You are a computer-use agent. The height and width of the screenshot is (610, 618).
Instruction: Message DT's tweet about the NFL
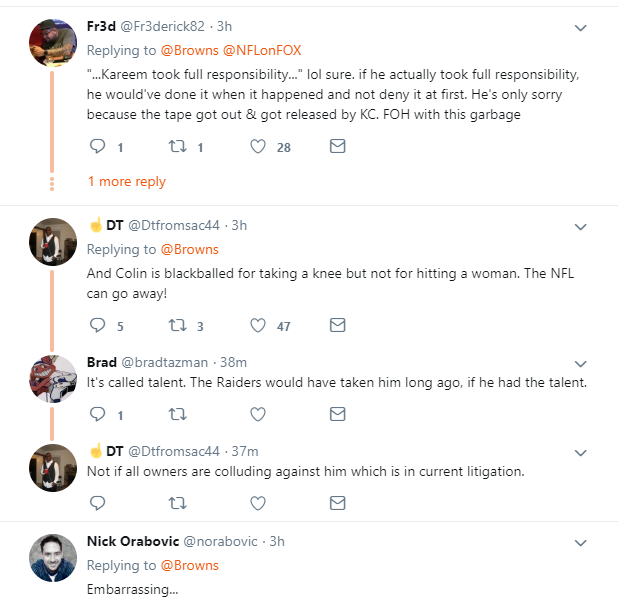[x=337, y=325]
